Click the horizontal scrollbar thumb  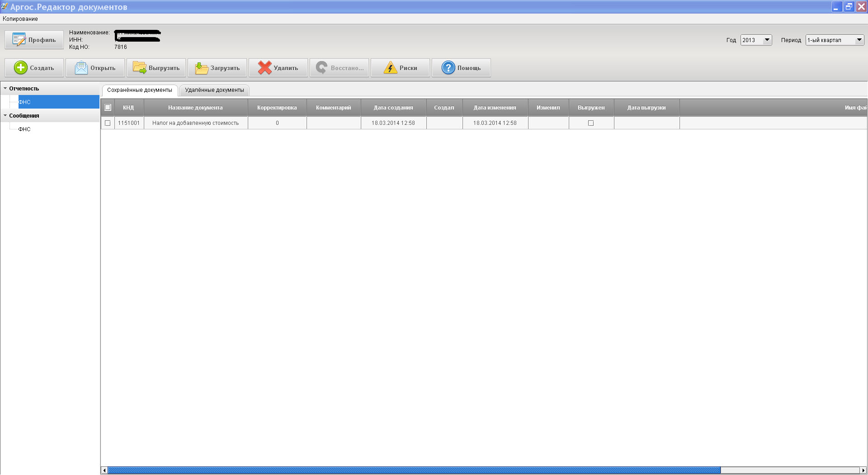414,470
